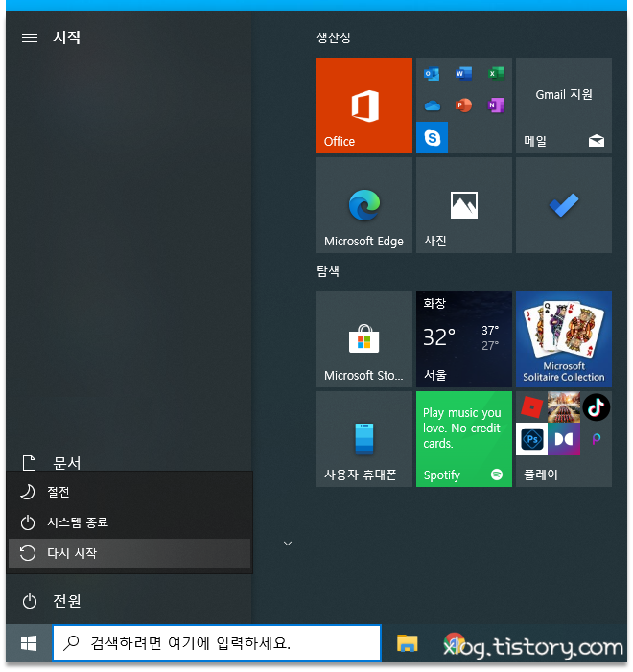The height and width of the screenshot is (672, 633).
Task: Select 절전 (Sleep) in the power menu
Action: [x=129, y=492]
